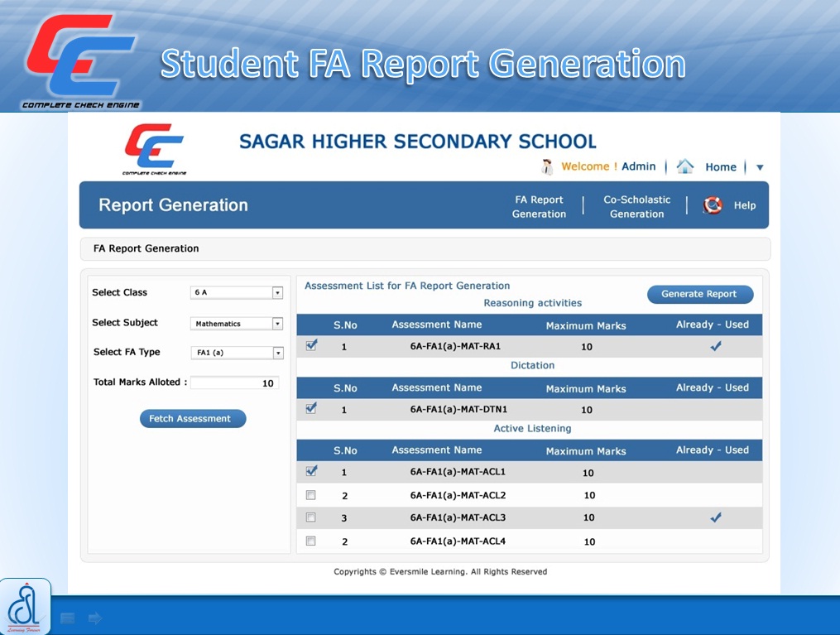840x635 pixels.
Task: Click Already - Used header in Dictation table
Action: point(713,388)
